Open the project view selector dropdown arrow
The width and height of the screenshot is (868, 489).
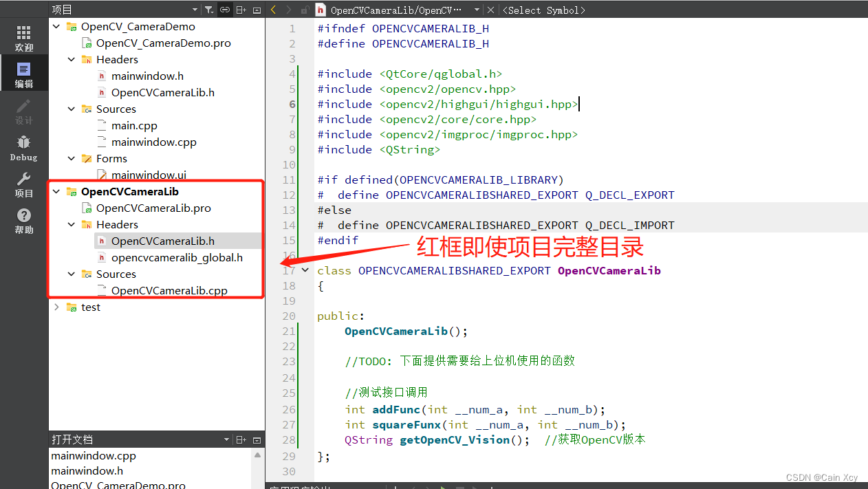pos(195,10)
